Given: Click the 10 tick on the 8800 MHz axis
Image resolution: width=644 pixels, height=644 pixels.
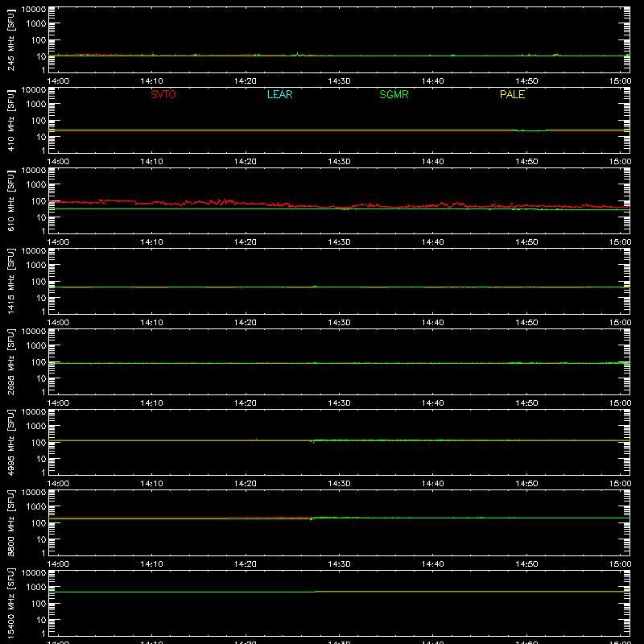Looking at the screenshot, I should 41,539.
